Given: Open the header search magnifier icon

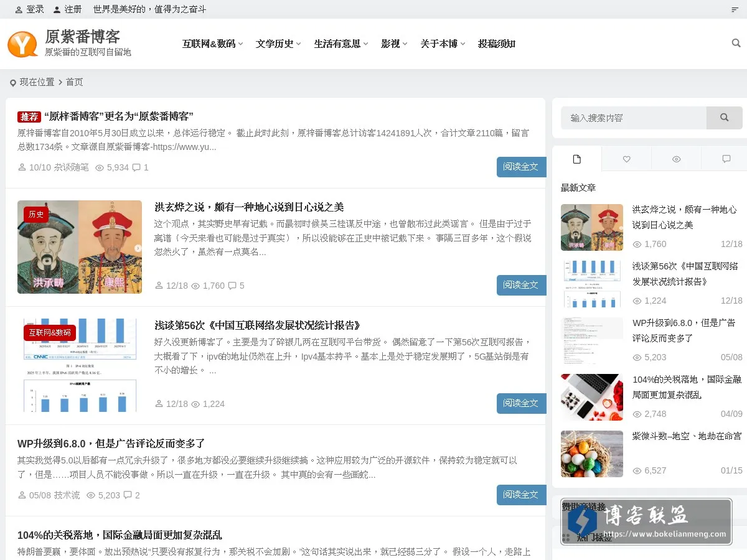Looking at the screenshot, I should click(x=736, y=44).
